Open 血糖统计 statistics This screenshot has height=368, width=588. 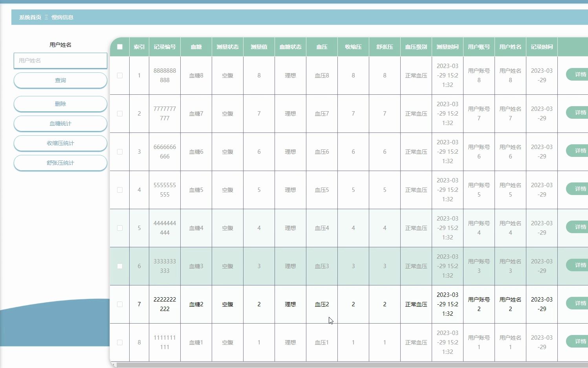tap(60, 123)
